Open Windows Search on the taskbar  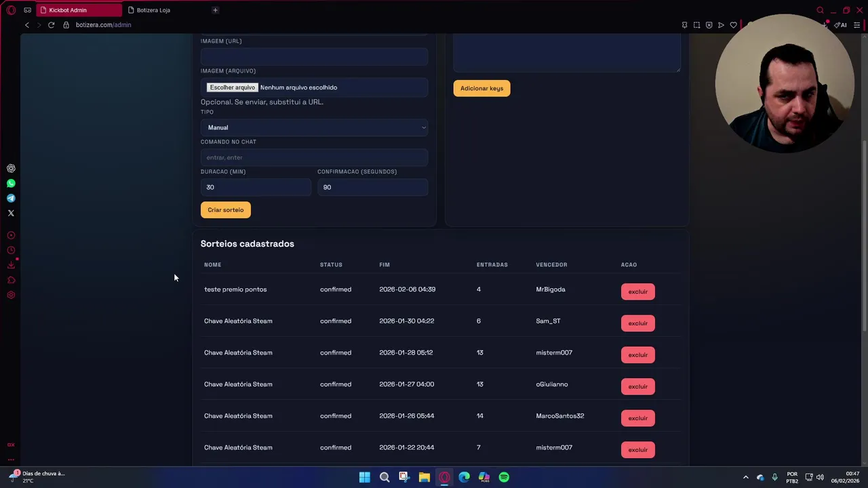click(384, 477)
